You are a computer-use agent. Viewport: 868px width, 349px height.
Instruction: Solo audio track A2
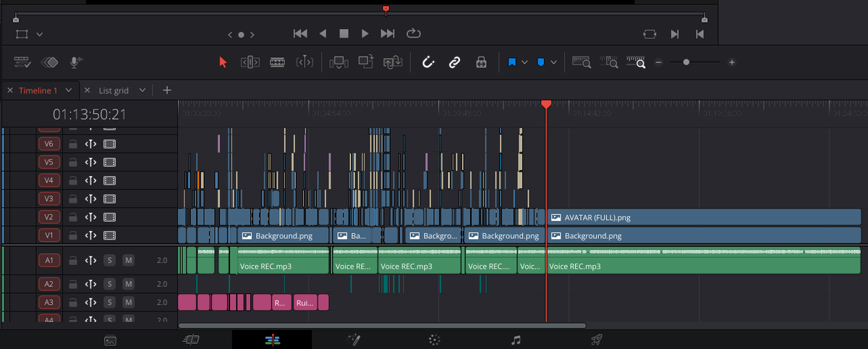click(x=110, y=284)
